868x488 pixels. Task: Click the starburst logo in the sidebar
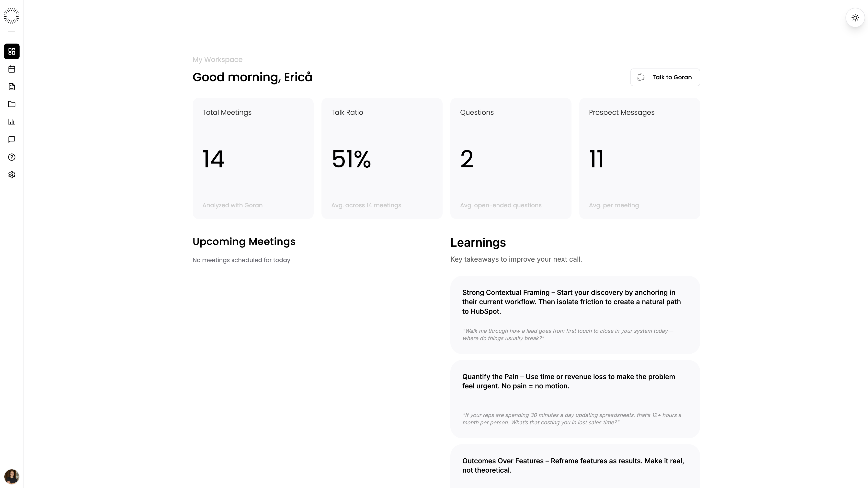pyautogui.click(x=11, y=16)
